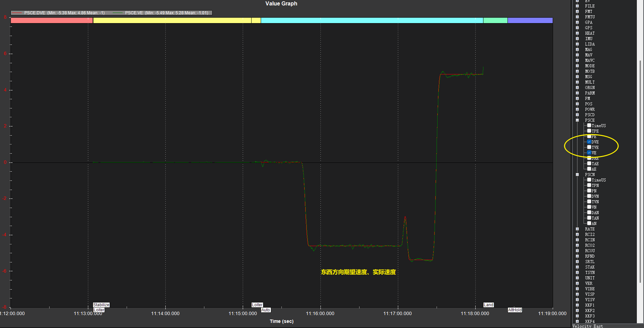Tick the VN checkbox under PSCN

click(589, 207)
